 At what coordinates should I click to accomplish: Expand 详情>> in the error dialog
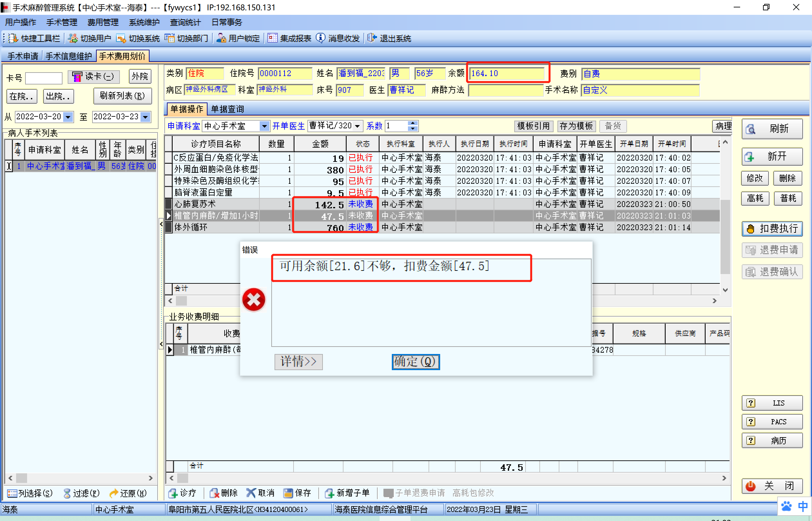click(x=298, y=362)
